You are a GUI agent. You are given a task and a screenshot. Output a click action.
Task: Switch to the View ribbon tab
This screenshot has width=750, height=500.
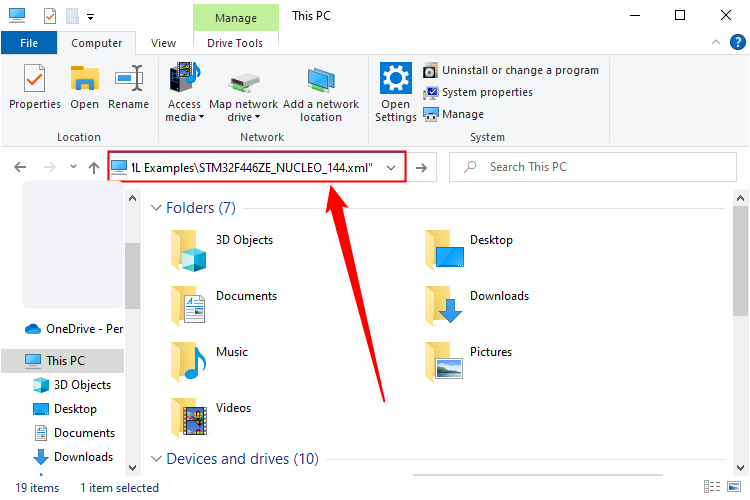pyautogui.click(x=163, y=43)
